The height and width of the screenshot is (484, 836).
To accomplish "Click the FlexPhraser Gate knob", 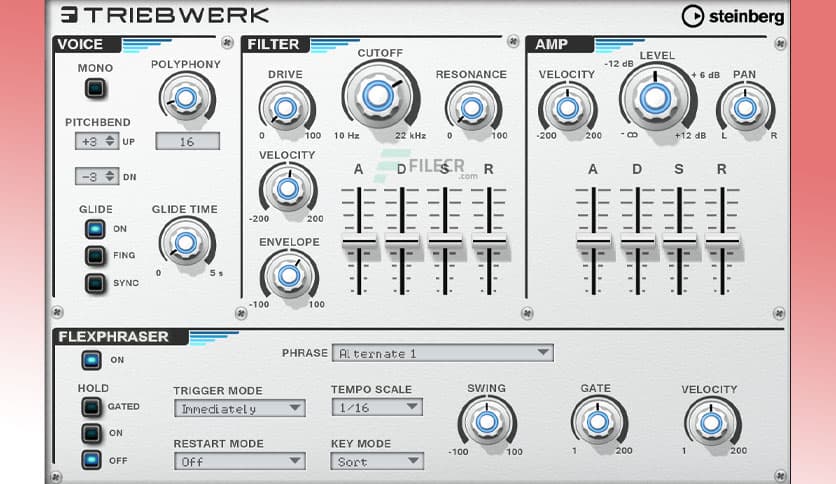I will (598, 422).
